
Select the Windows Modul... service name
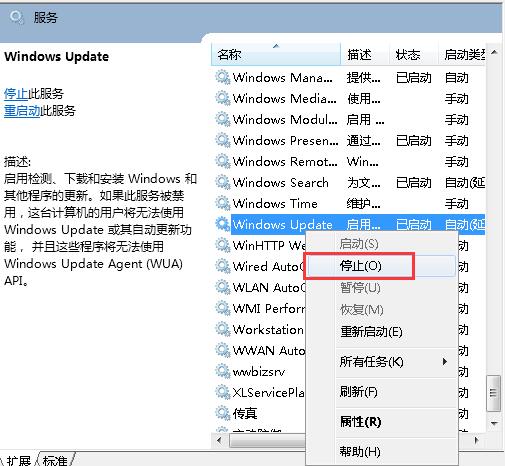tap(285, 119)
